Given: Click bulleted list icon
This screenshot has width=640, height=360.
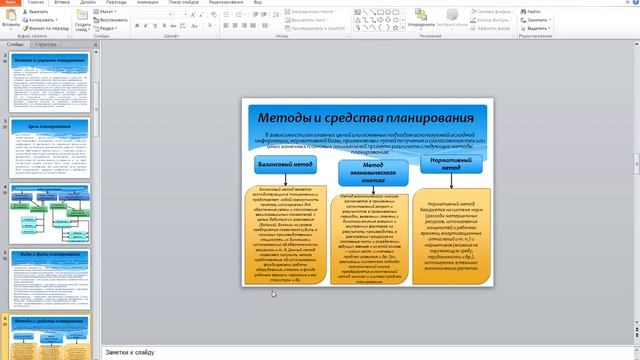Looking at the screenshot, I should (x=227, y=14).
